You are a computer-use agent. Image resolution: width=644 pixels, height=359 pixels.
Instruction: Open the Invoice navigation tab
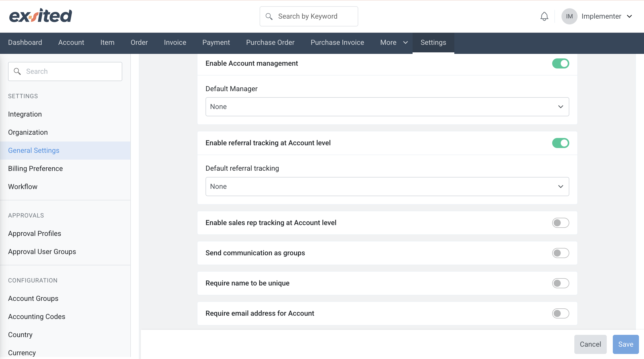[175, 43]
